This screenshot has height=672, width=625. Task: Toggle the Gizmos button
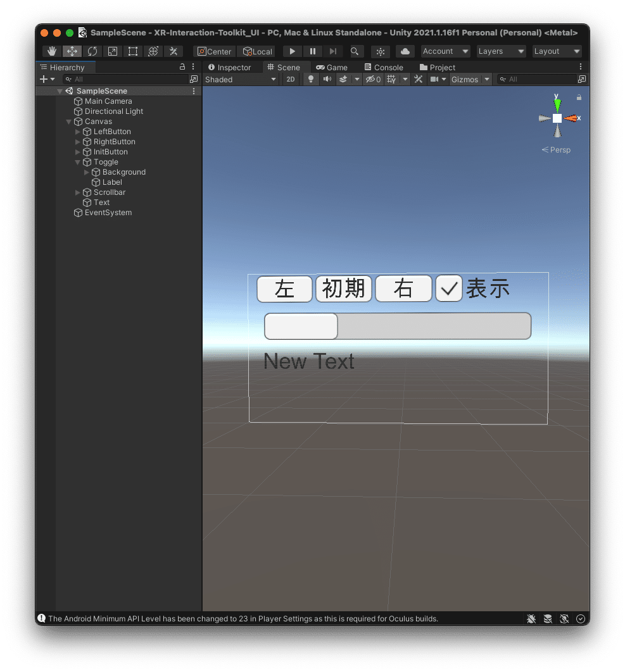tap(465, 79)
